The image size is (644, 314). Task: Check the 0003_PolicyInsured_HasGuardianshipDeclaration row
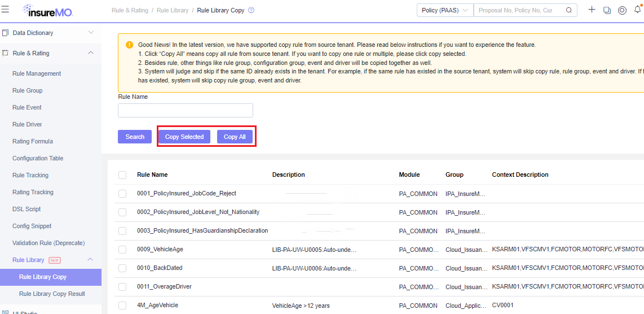[x=122, y=231]
